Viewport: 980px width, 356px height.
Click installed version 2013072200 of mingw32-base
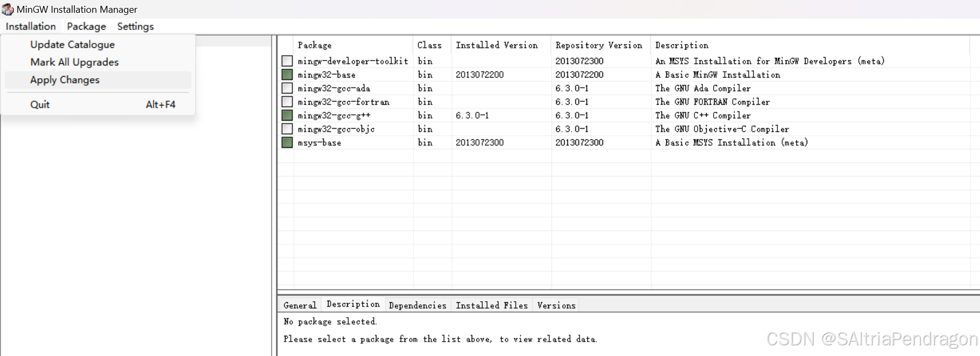pyautogui.click(x=480, y=74)
